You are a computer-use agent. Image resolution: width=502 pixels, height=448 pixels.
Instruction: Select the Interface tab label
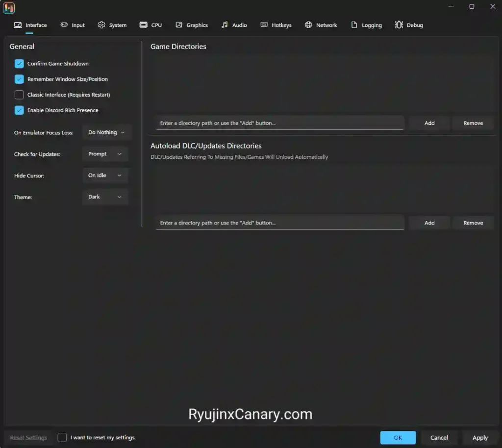click(36, 25)
